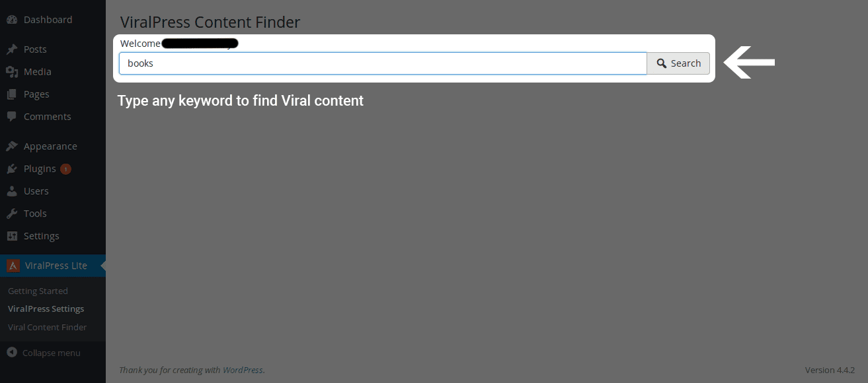Follow the WordPress footer link
This screenshot has height=383, width=868.
pyautogui.click(x=243, y=370)
